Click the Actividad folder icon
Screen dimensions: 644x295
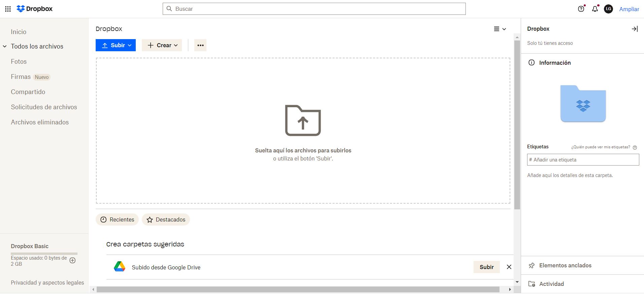click(532, 284)
